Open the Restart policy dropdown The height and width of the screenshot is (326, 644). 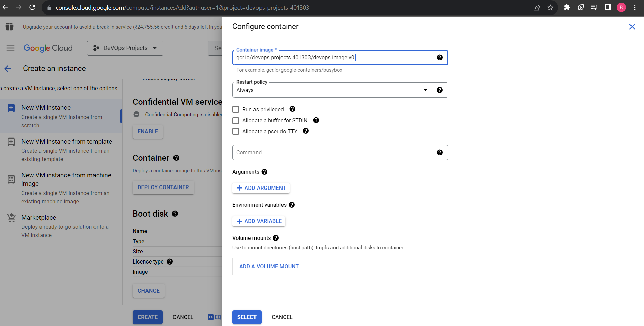(x=340, y=90)
